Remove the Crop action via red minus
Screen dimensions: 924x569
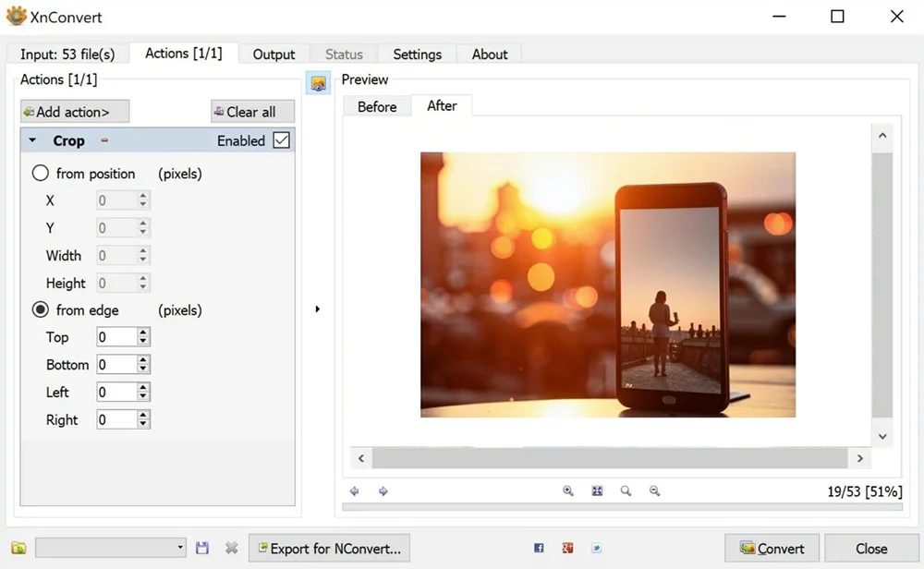104,141
